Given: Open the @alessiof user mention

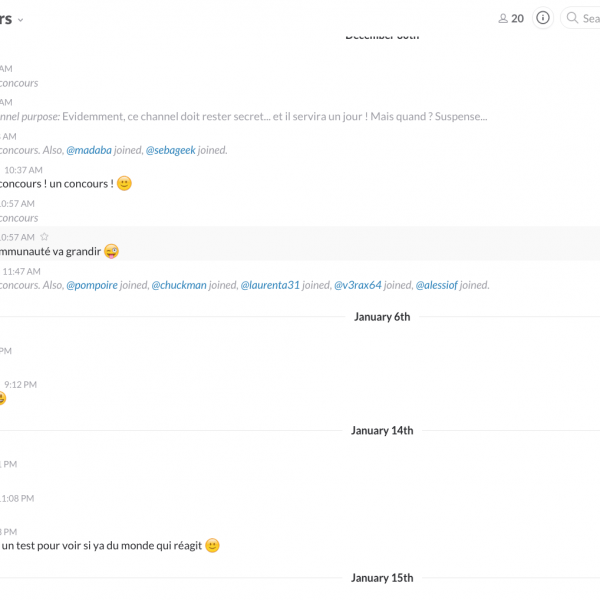Looking at the screenshot, I should point(437,285).
